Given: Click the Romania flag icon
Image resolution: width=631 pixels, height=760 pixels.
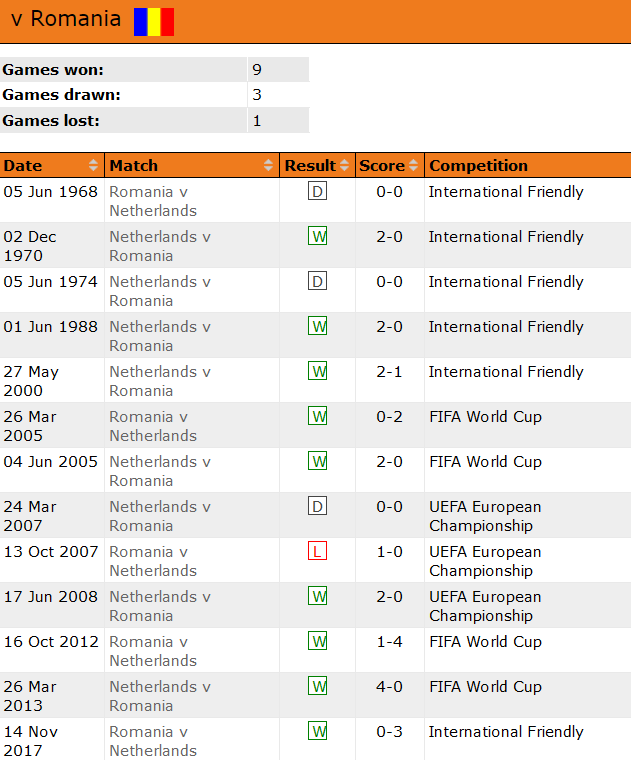Looking at the screenshot, I should coord(154,21).
